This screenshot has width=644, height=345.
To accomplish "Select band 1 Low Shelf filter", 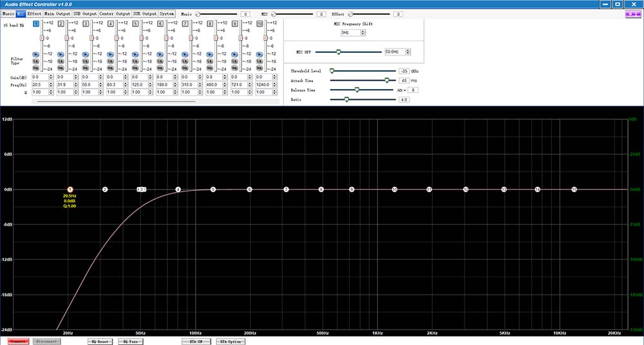I will click(35, 61).
